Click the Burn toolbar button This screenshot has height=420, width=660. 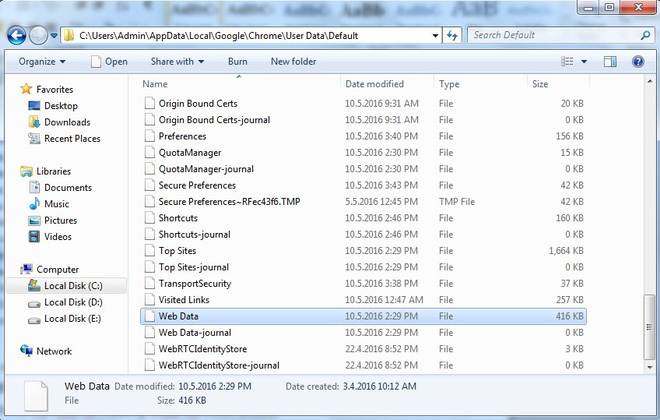click(238, 62)
